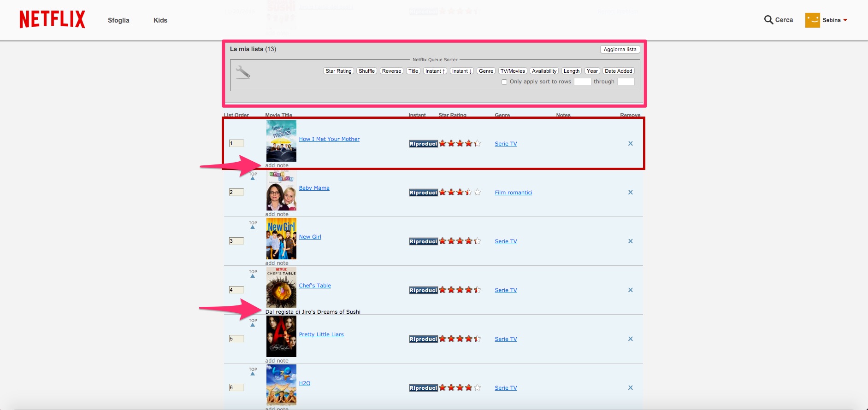This screenshot has width=868, height=410.
Task: Click Riproduci for Pretty Little Liars
Action: [423, 339]
